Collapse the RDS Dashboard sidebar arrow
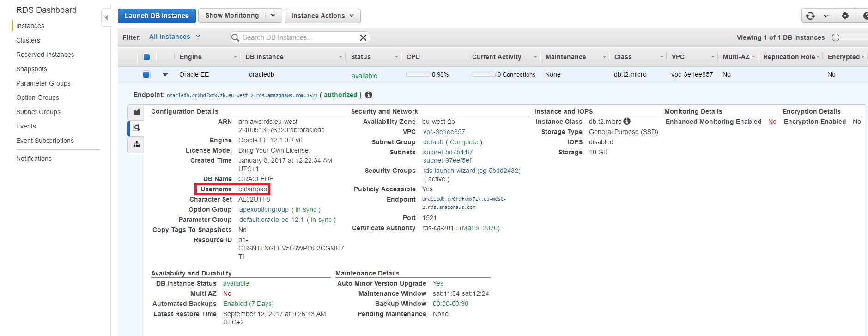The height and width of the screenshot is (336, 868). pyautogui.click(x=106, y=18)
